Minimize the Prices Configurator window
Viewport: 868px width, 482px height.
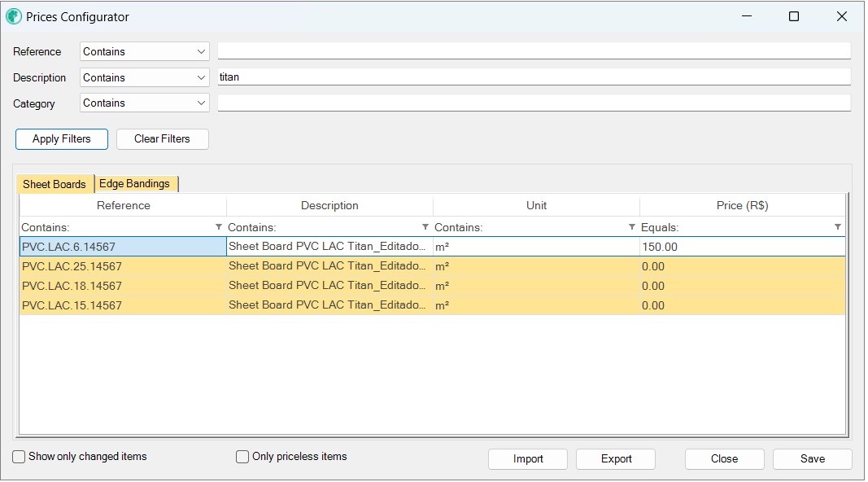747,16
